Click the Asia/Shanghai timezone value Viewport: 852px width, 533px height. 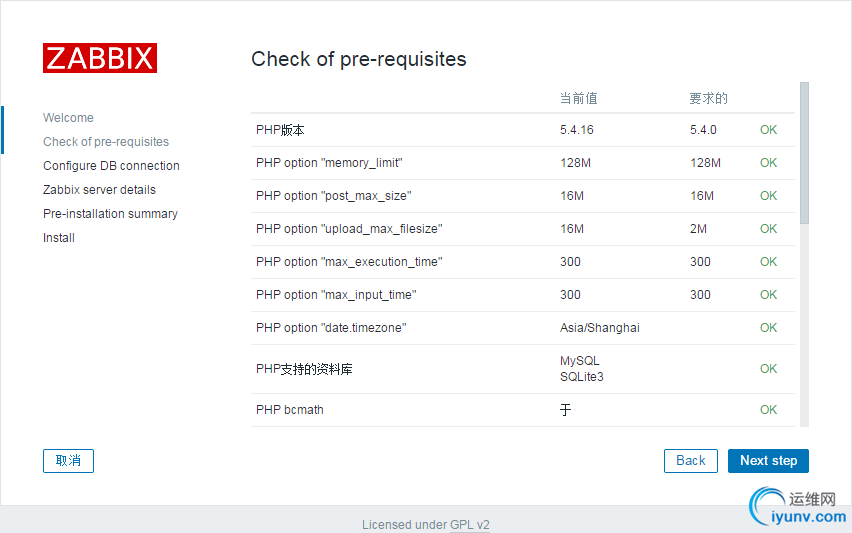pyautogui.click(x=599, y=328)
